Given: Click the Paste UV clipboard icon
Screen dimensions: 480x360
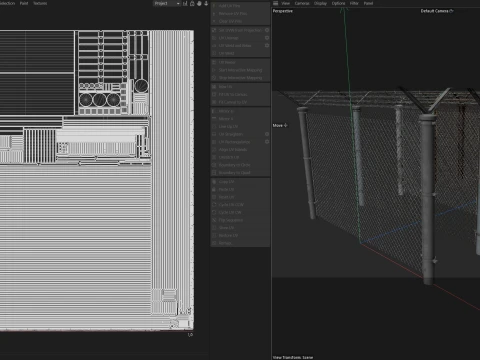Looking at the screenshot, I should [x=214, y=190].
